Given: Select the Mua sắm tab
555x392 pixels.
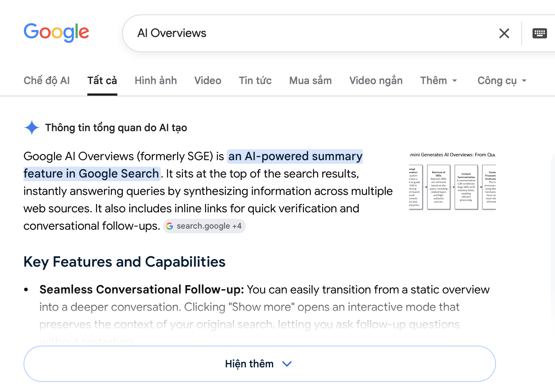Looking at the screenshot, I should click(x=310, y=80).
